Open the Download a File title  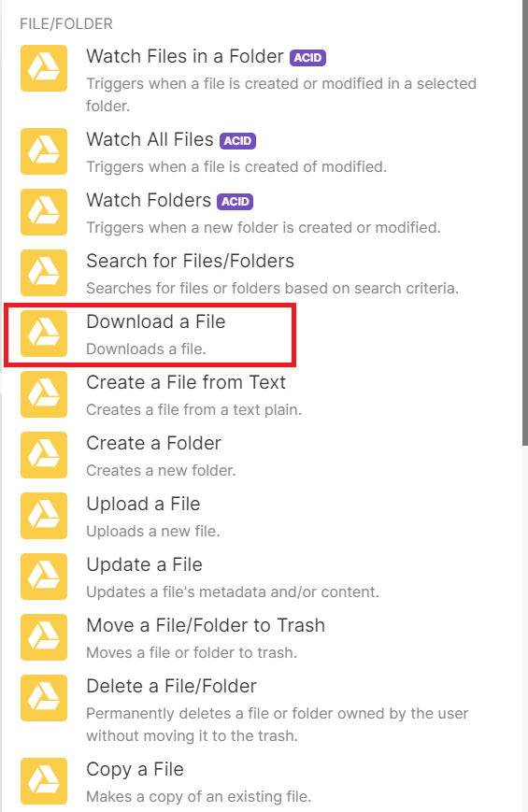[155, 321]
